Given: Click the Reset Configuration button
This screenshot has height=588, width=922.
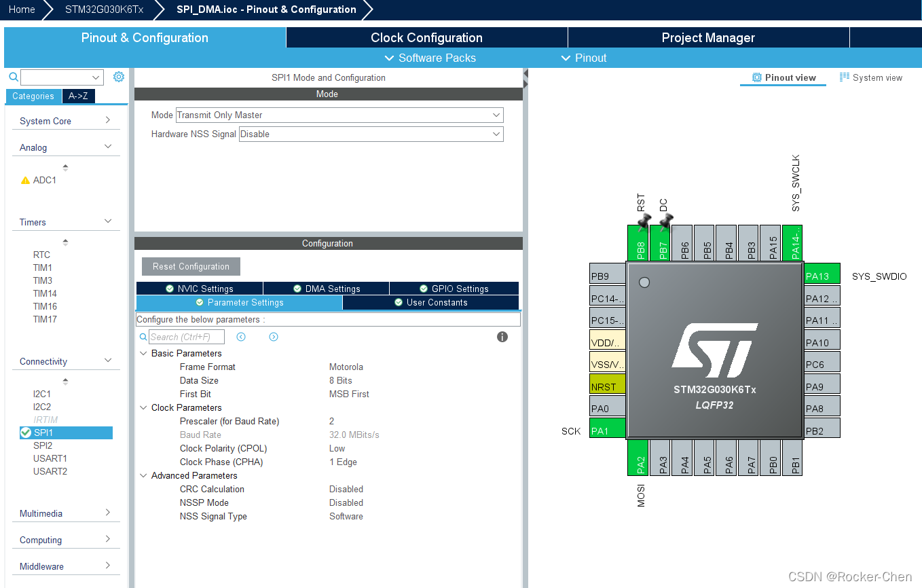Looking at the screenshot, I should tap(191, 267).
